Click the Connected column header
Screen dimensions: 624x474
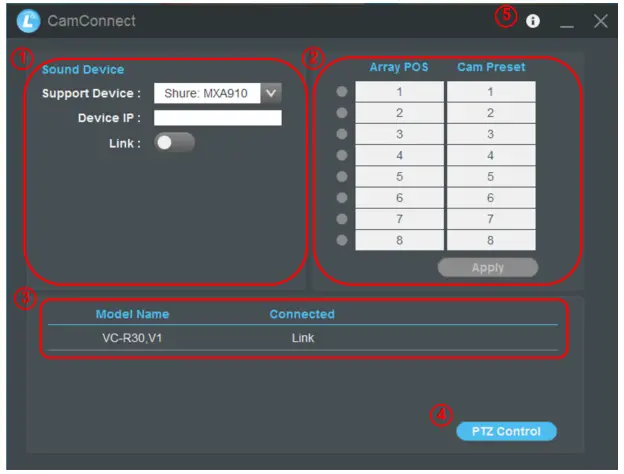302,314
